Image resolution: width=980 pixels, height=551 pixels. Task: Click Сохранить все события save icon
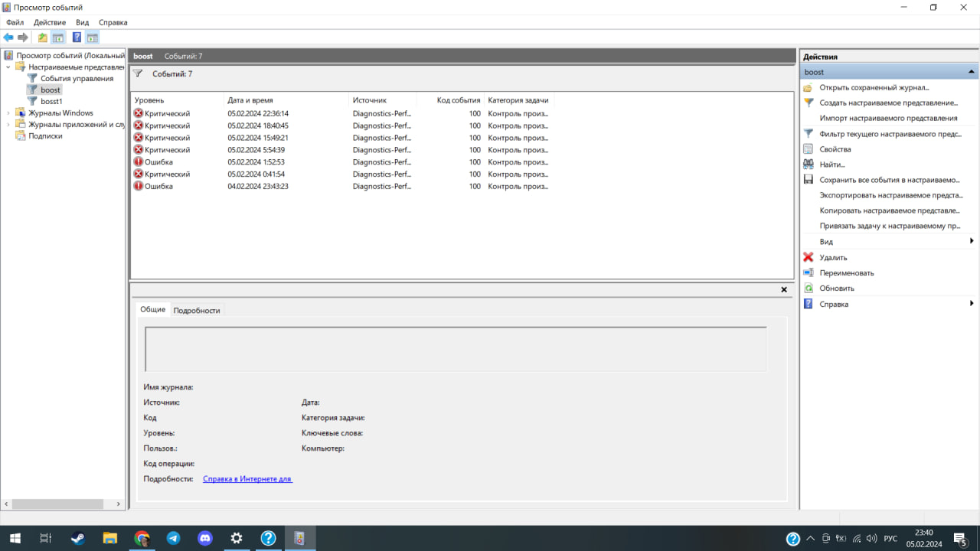pyautogui.click(x=808, y=180)
